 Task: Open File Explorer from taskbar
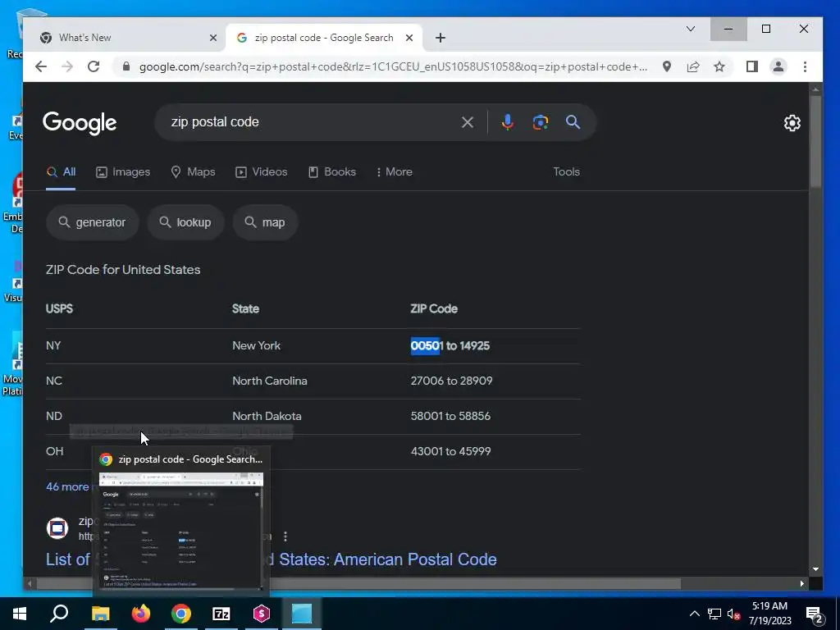(100, 614)
